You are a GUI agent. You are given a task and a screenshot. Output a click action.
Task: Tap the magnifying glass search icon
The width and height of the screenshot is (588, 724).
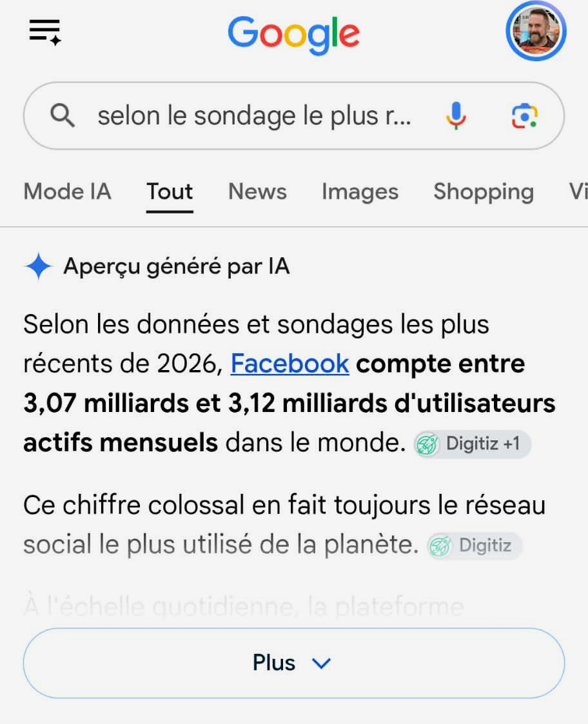click(x=63, y=115)
